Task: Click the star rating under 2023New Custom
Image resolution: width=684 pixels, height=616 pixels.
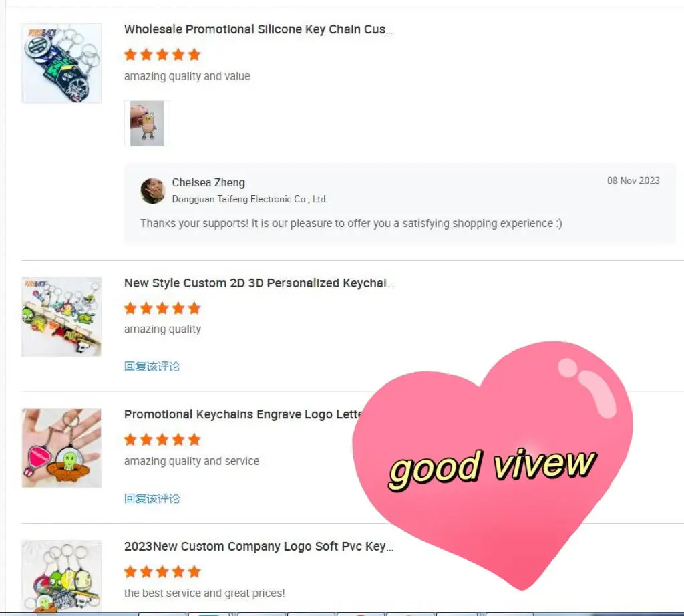Action: (162, 571)
